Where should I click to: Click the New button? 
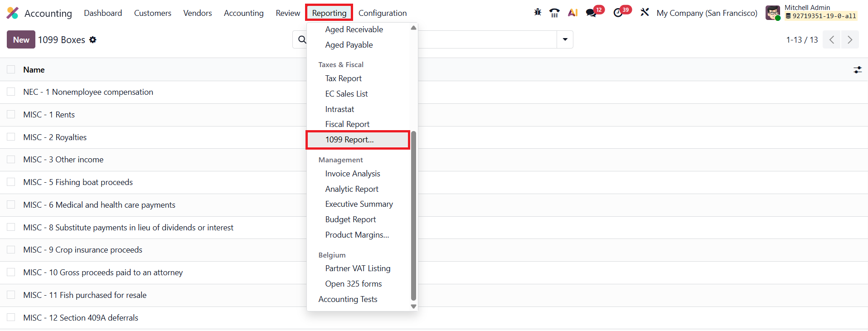21,40
